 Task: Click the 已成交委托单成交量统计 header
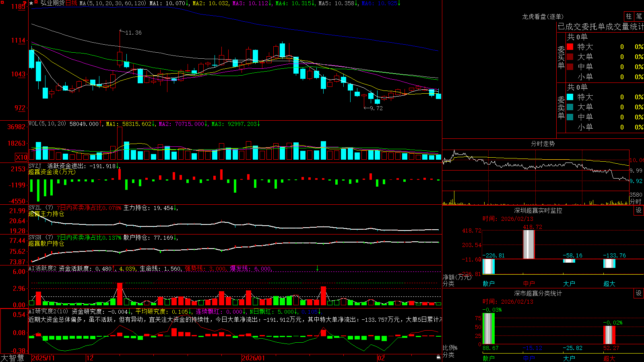click(601, 27)
